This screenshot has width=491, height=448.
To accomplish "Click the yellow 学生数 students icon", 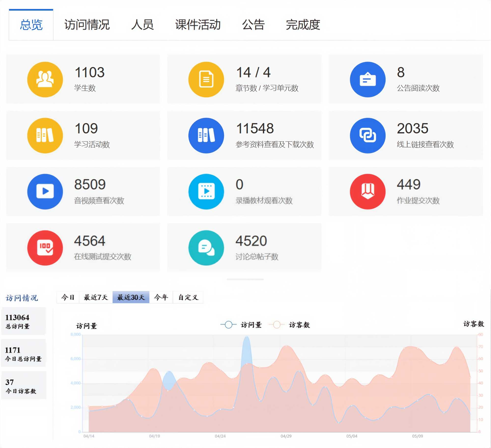I will [45, 79].
